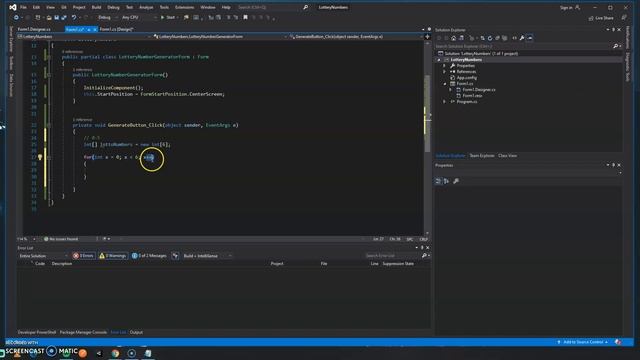Click the Description column header

(x=62, y=264)
